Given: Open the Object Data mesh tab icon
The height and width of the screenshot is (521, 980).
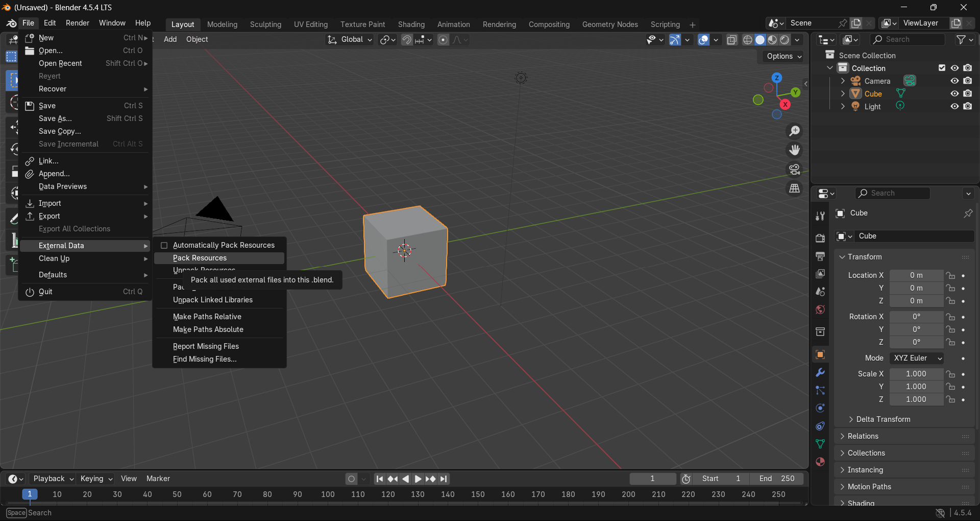Looking at the screenshot, I should [820, 444].
